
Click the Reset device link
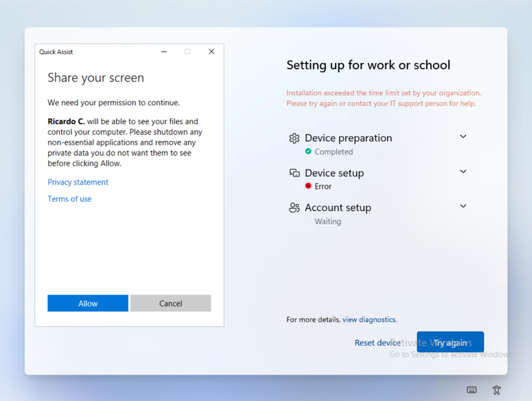tap(377, 343)
